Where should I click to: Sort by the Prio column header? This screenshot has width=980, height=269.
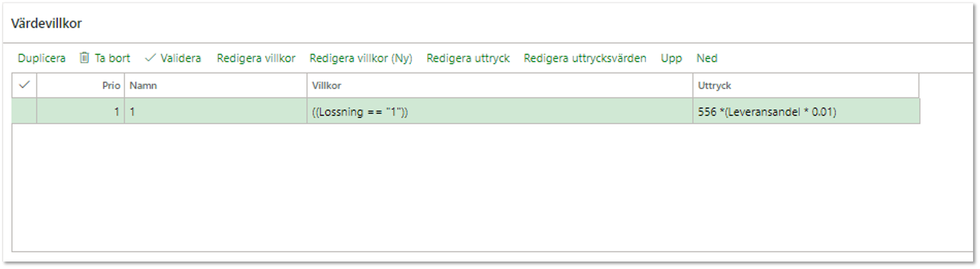81,85
